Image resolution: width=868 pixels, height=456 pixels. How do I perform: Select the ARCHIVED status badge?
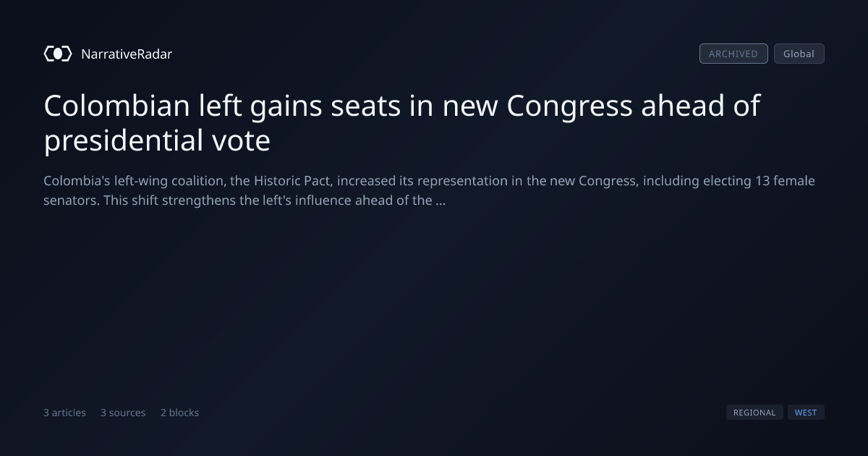pos(733,54)
